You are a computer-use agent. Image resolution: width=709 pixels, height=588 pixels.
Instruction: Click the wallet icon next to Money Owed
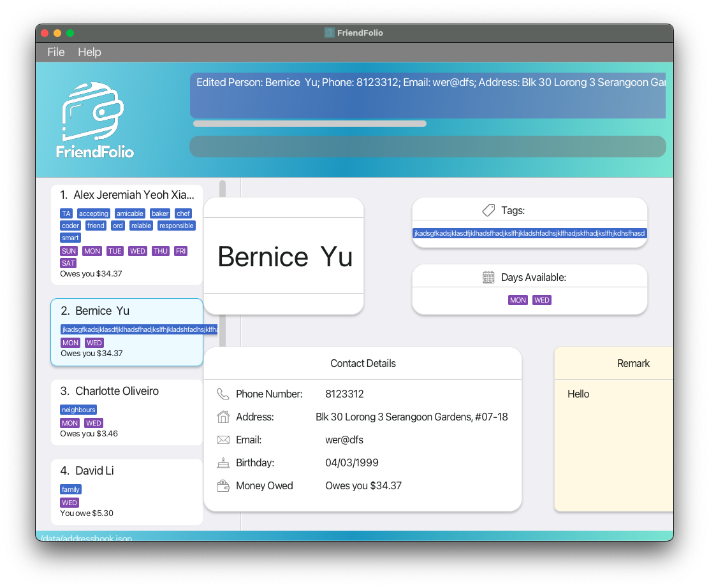click(223, 486)
